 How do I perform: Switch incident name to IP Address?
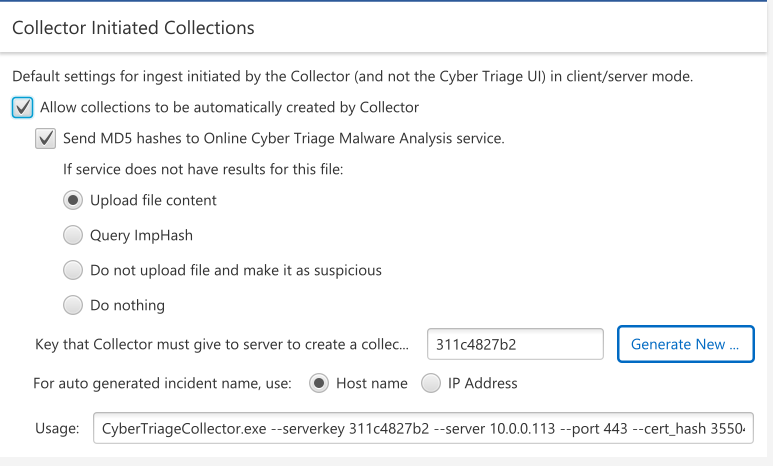tap(431, 383)
